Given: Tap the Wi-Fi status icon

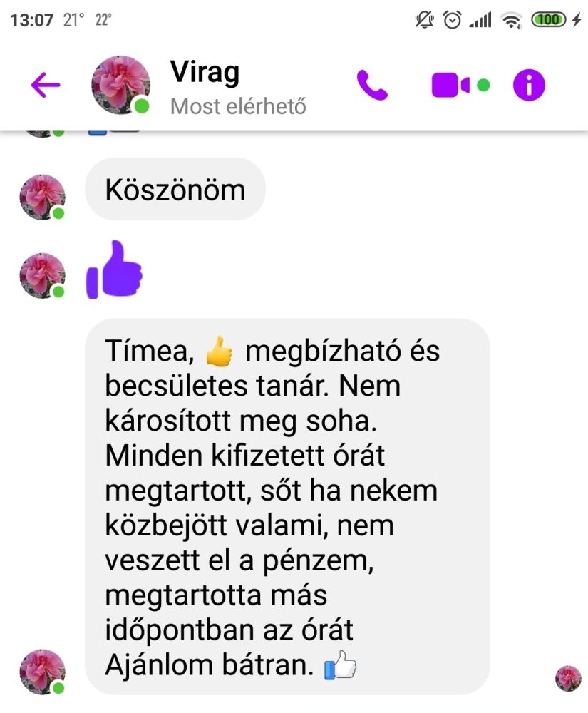Looking at the screenshot, I should tap(511, 21).
